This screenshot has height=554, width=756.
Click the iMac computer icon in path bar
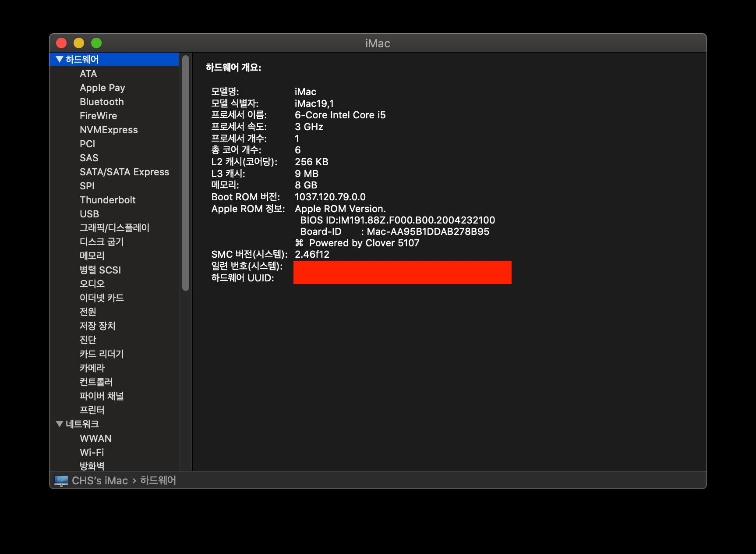(61, 481)
